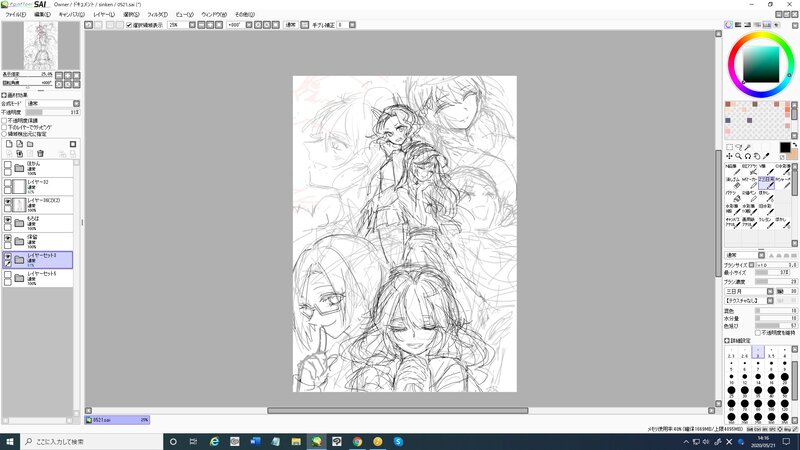800x450 pixels.
Task: Zoom out the canvas with the toolbar minus button
Action: point(201,24)
